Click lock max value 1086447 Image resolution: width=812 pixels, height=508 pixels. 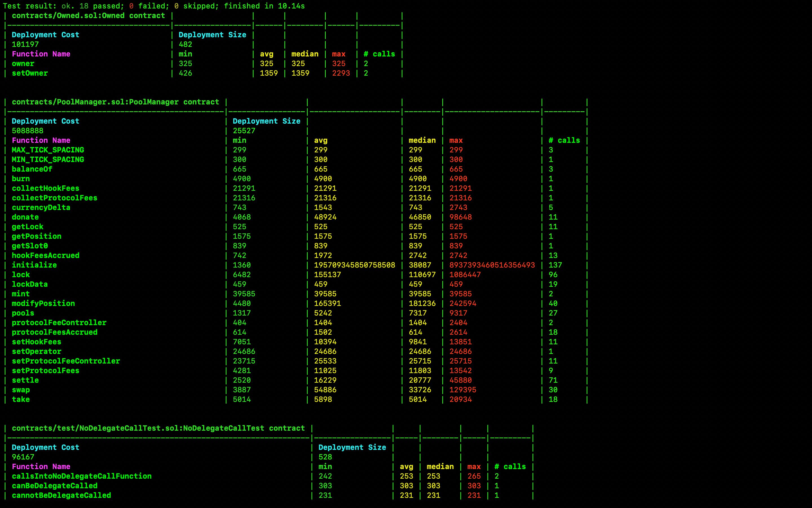(x=465, y=275)
